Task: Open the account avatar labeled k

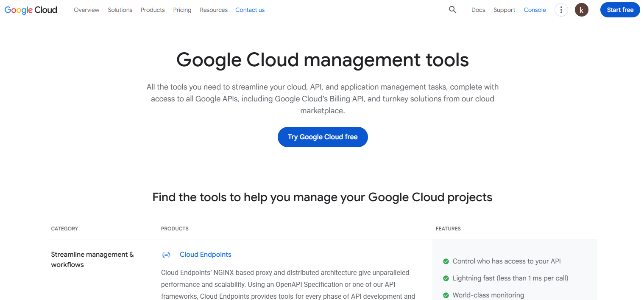Action: [581, 10]
